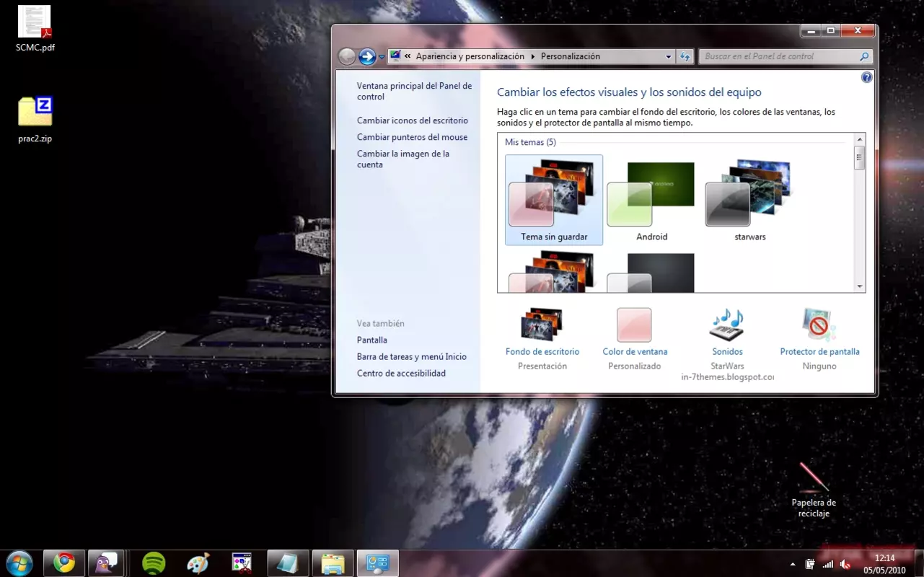The width and height of the screenshot is (924, 577).
Task: Click the Control Panel address bar icon
Action: [395, 56]
